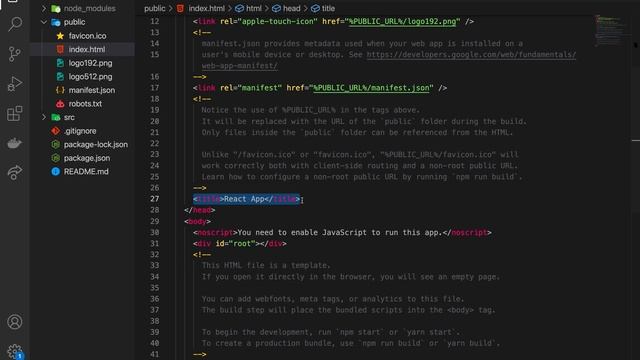Click the .gitignore git file icon
Image resolution: width=640 pixels, height=360 pixels.
56,131
